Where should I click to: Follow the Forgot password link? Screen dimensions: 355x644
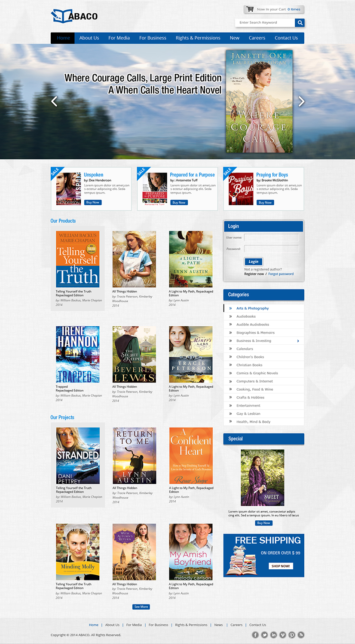(x=281, y=273)
